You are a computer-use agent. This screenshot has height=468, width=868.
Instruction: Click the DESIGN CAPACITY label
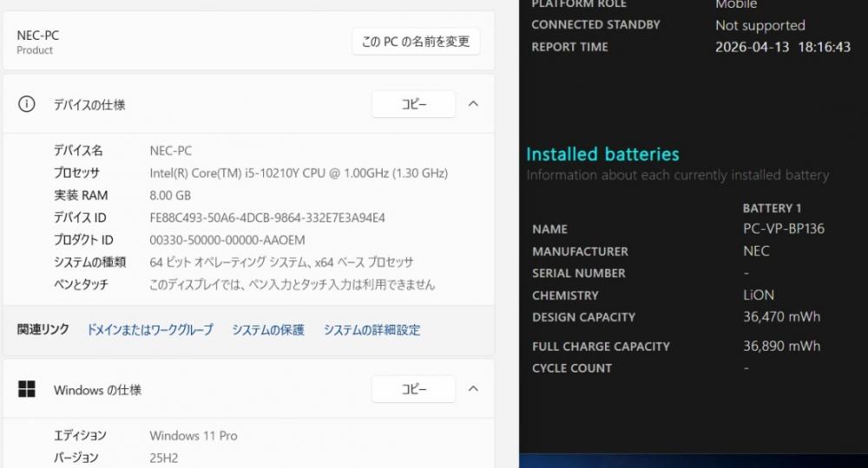pos(583,317)
